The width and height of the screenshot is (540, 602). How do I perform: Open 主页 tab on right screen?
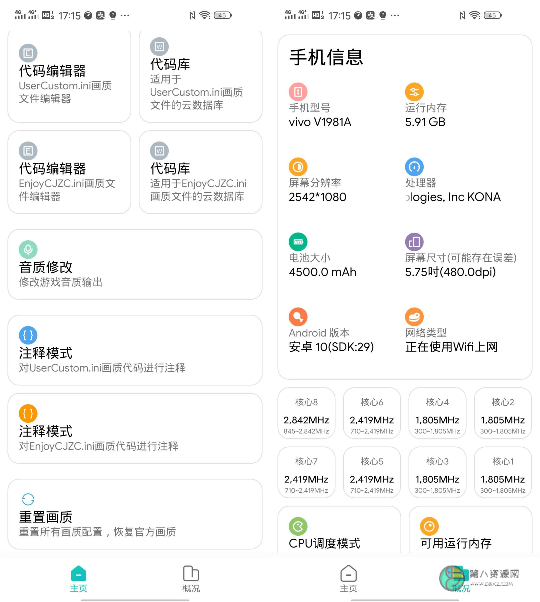pyautogui.click(x=348, y=579)
